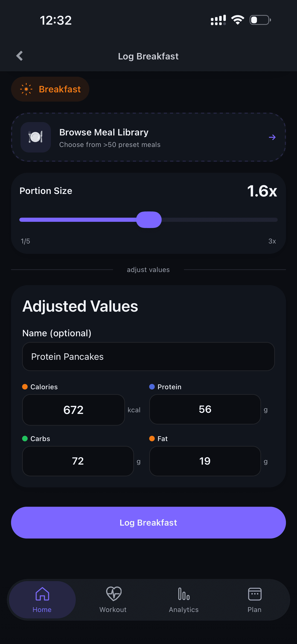Tap the Wi-Fi status icon
The width and height of the screenshot is (297, 644).
click(x=237, y=20)
